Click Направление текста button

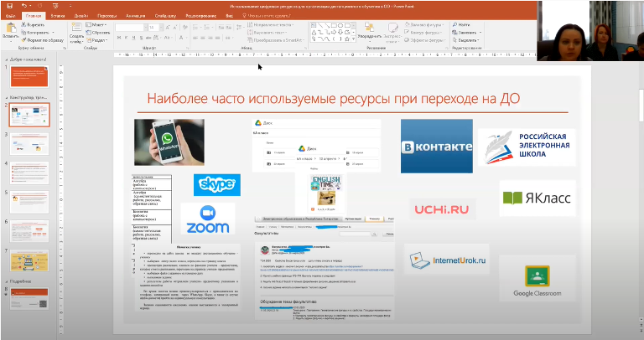pyautogui.click(x=270, y=24)
